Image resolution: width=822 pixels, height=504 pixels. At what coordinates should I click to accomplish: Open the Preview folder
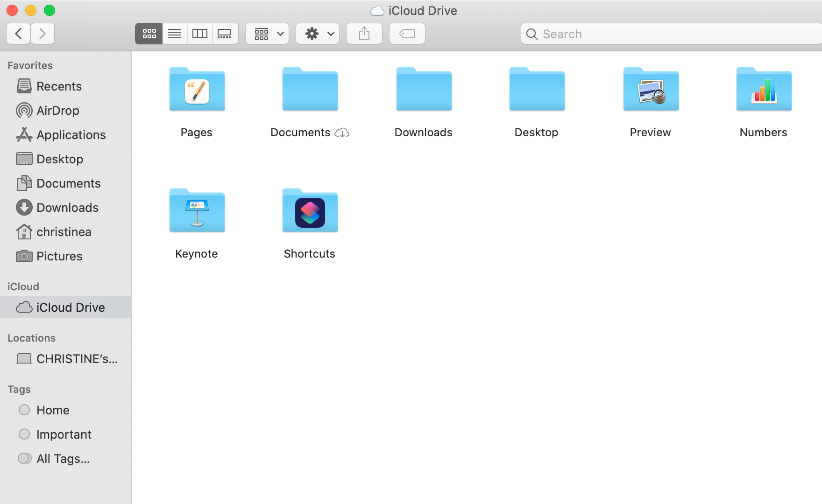click(651, 89)
